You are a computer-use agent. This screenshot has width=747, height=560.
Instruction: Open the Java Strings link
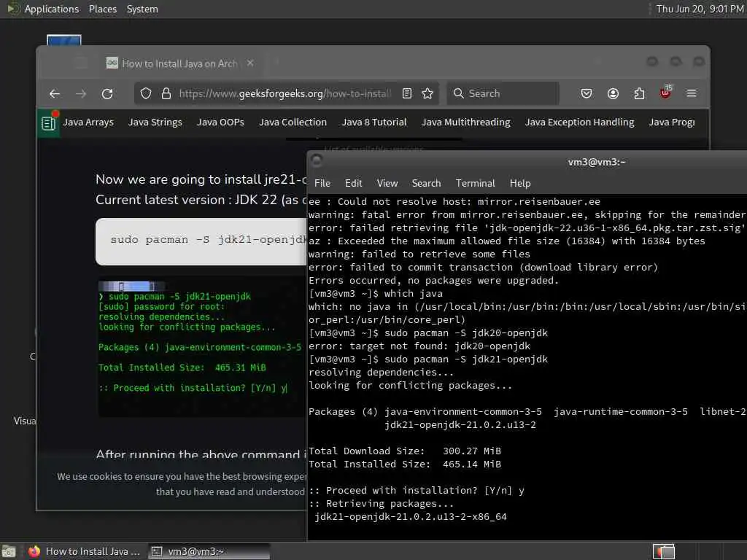tap(155, 122)
